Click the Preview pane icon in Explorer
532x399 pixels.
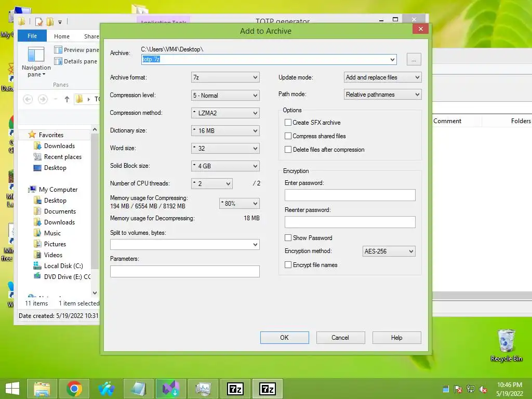coord(58,50)
